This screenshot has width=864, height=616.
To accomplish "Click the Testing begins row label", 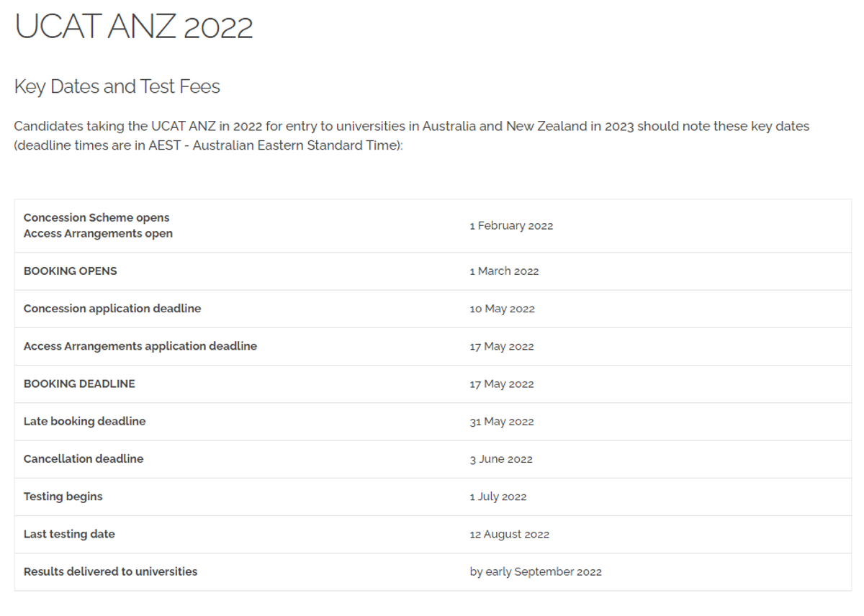I will 63,497.
